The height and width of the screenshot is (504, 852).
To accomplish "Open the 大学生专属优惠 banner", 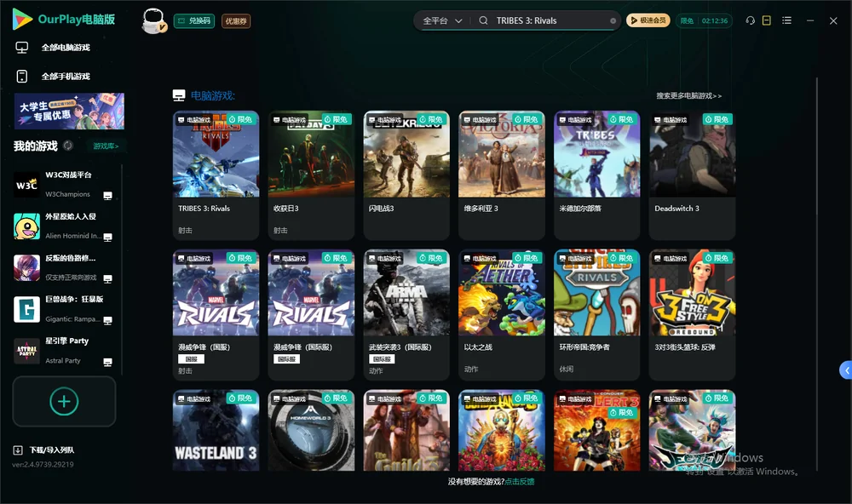I will point(70,111).
